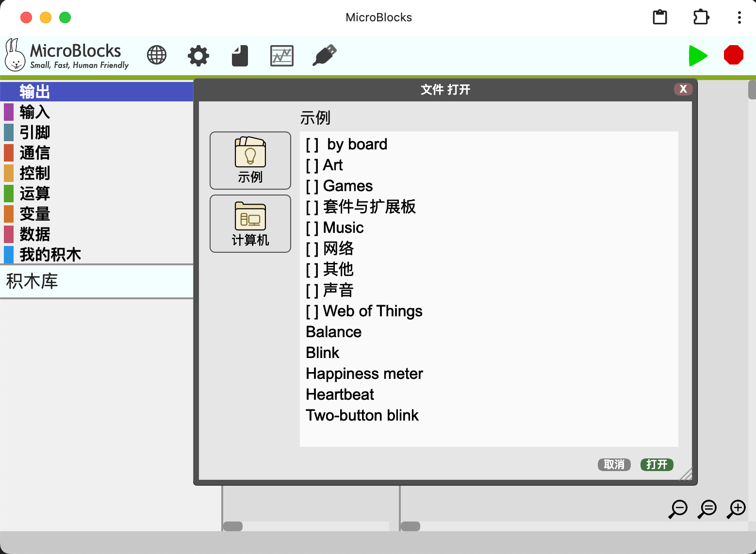The height and width of the screenshot is (554, 756).
Task: Select the 运算 block category
Action: (97, 194)
